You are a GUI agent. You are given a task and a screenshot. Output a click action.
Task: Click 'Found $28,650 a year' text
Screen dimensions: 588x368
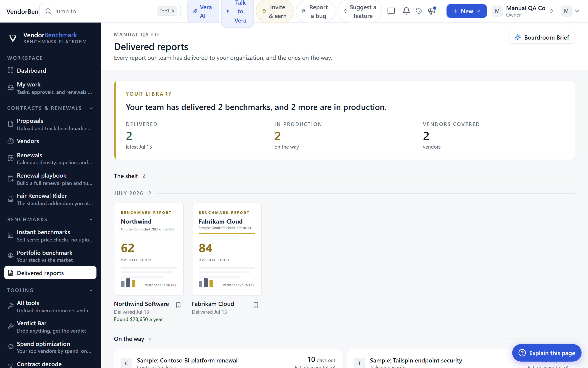point(139,319)
